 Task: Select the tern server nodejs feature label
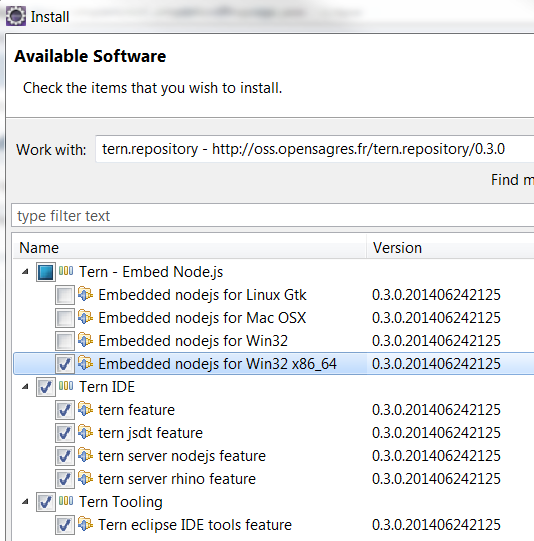coord(182,456)
